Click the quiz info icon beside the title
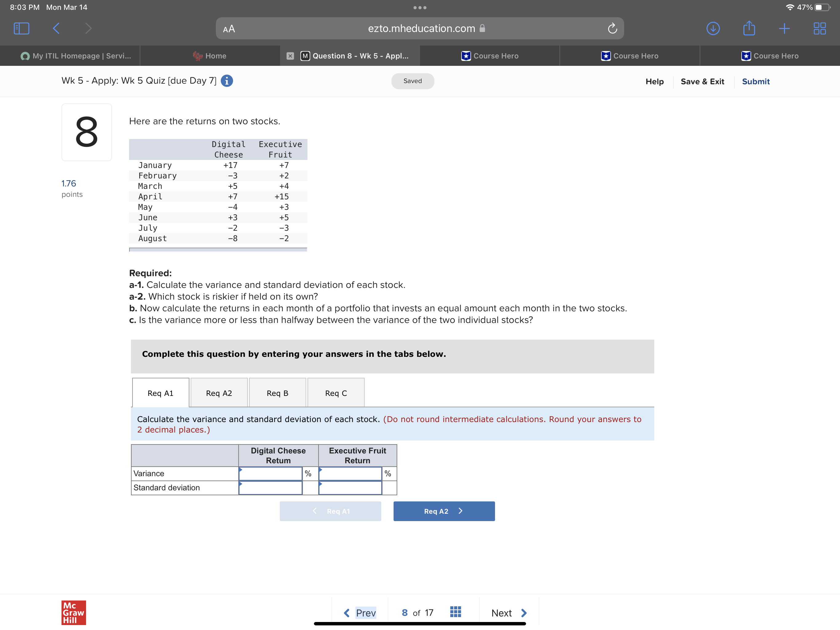 [x=227, y=81]
